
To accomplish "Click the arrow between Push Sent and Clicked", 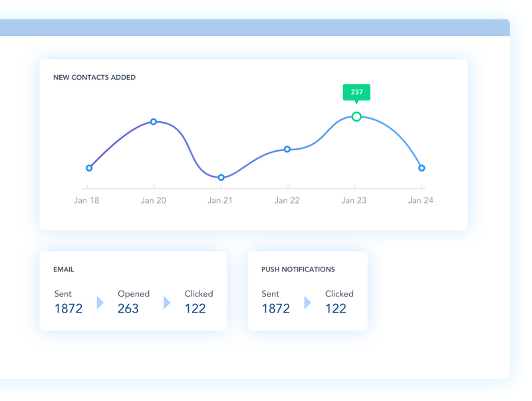I will 307,303.
